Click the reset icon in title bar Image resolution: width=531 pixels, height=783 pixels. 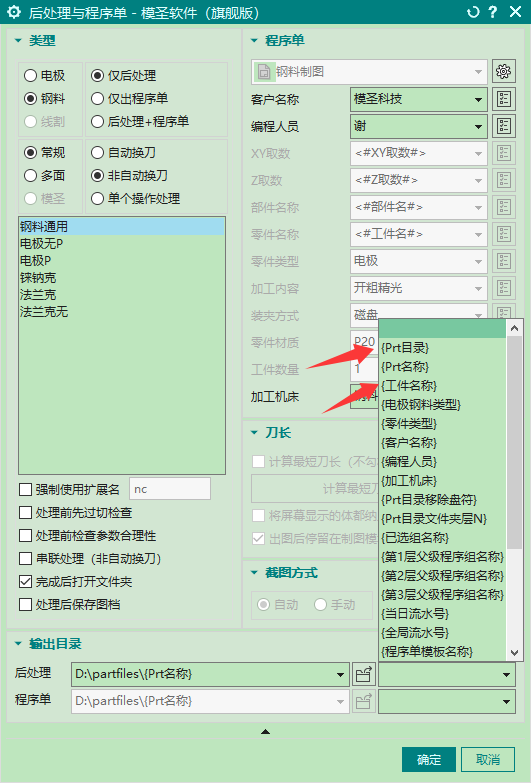[473, 12]
